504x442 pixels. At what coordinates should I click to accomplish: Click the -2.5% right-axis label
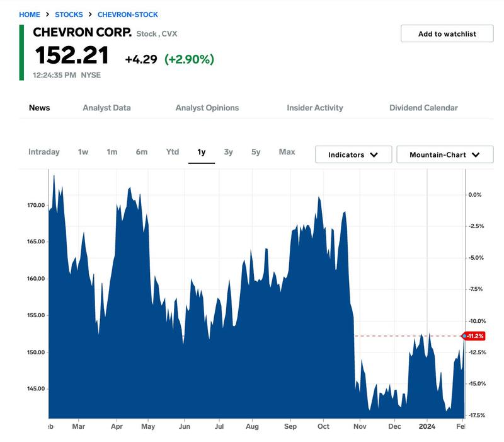(x=476, y=226)
